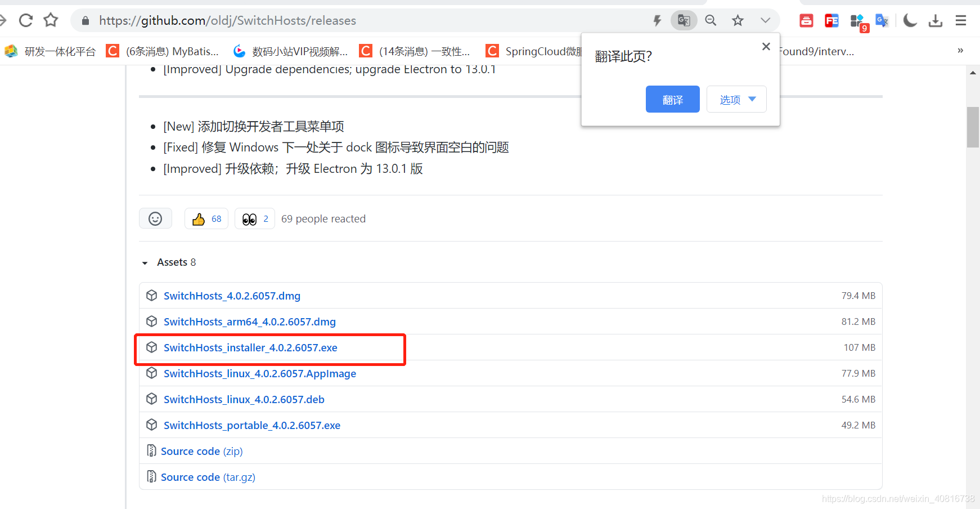Screen dimensions: 980x509
Task: Open the Google Translate extension icon
Action: pos(882,21)
